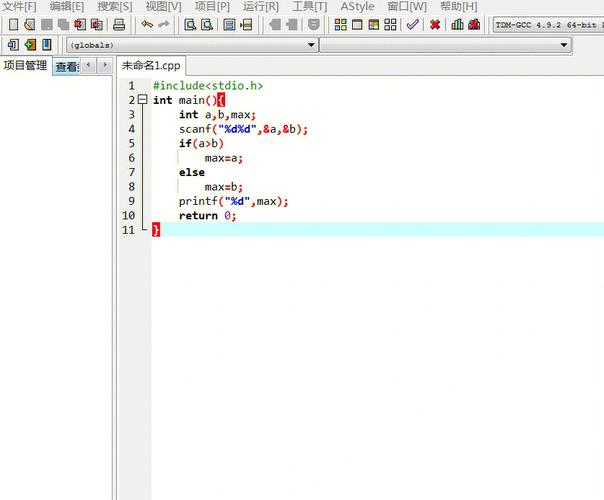604x500 pixels.
Task: Open the AStyle menu
Action: (357, 7)
